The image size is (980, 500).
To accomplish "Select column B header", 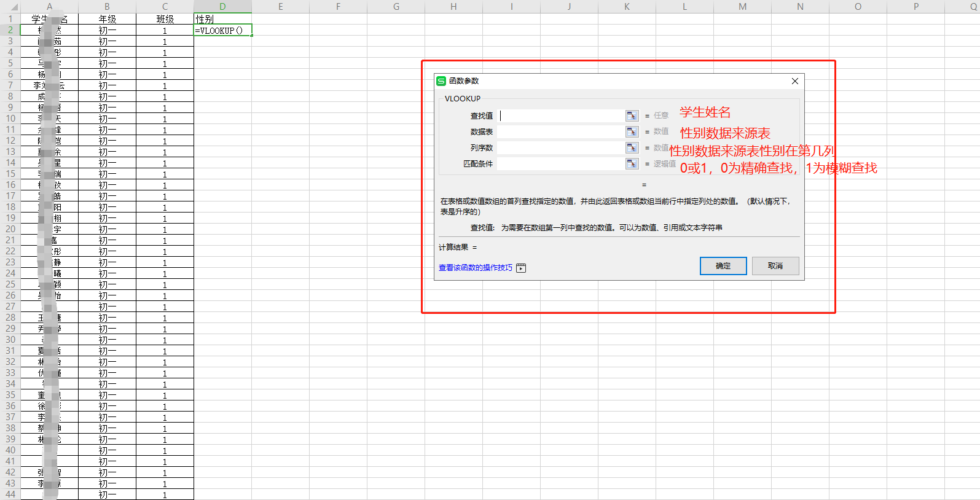I will pos(107,7).
